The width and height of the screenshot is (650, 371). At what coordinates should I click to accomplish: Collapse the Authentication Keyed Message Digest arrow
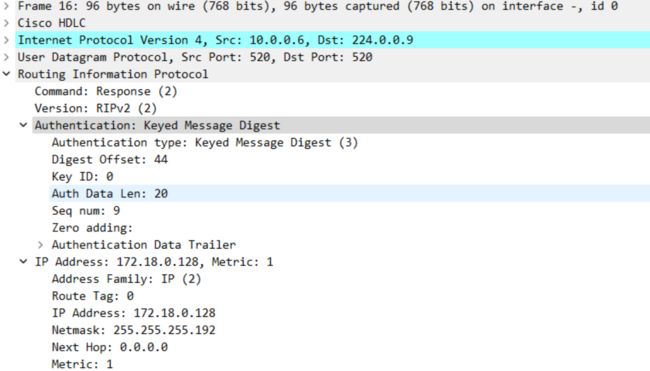[24, 125]
